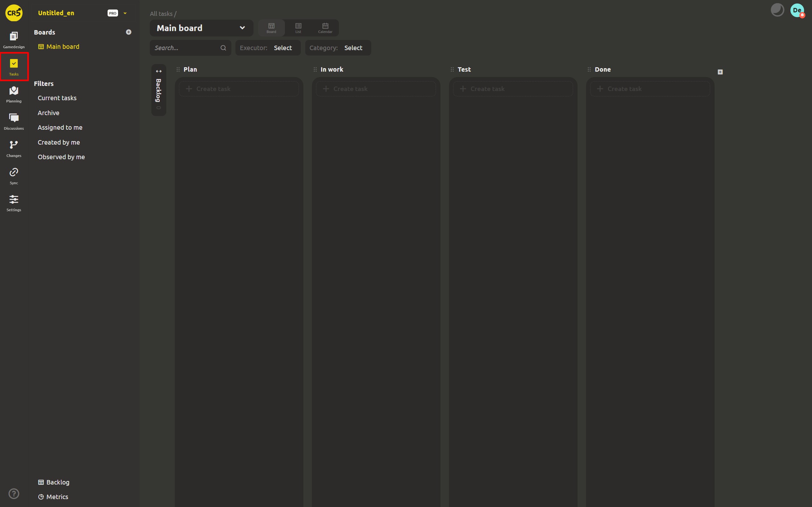Open the Sync section
812x507 pixels.
click(14, 176)
